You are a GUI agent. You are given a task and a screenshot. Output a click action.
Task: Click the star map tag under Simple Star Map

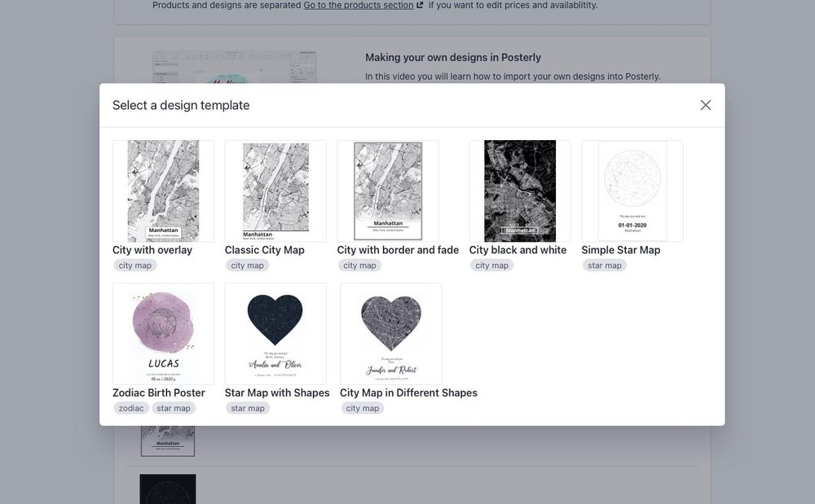tap(604, 265)
